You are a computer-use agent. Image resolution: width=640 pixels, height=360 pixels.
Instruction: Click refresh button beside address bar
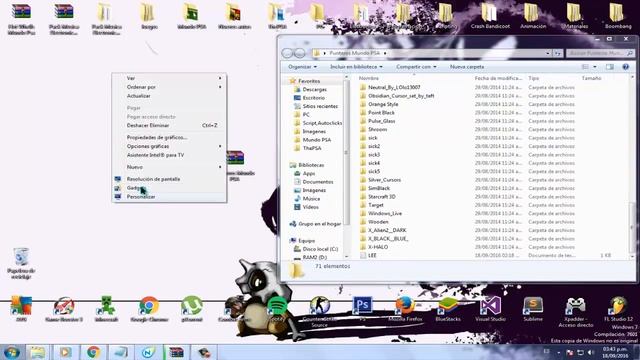[x=558, y=53]
